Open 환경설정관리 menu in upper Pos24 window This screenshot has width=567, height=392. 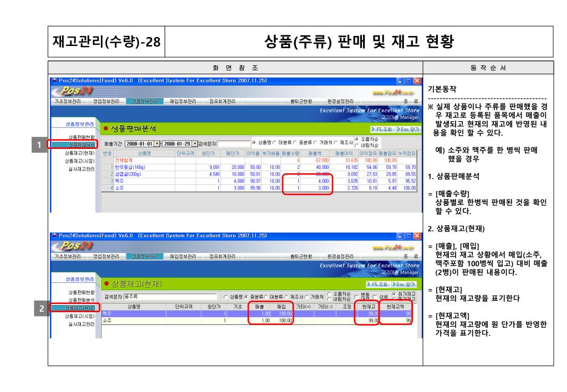pyautogui.click(x=340, y=101)
